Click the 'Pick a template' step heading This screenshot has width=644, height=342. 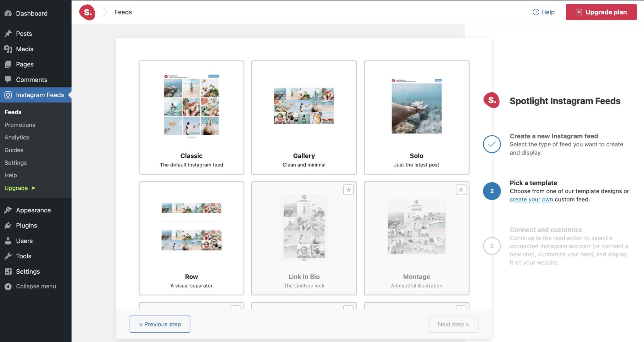[x=533, y=183]
